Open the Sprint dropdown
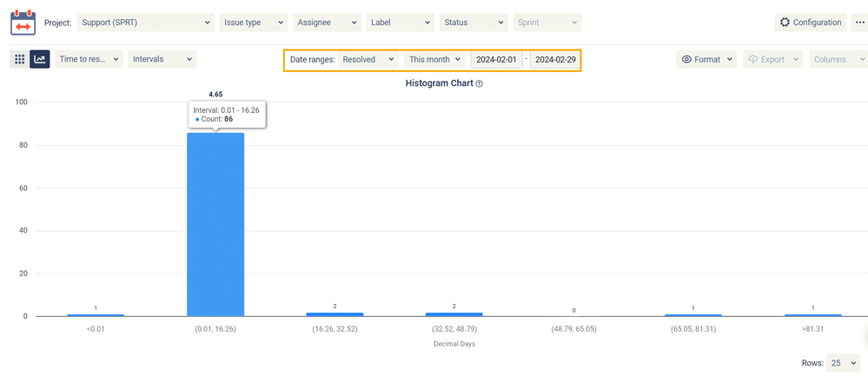 click(x=547, y=23)
